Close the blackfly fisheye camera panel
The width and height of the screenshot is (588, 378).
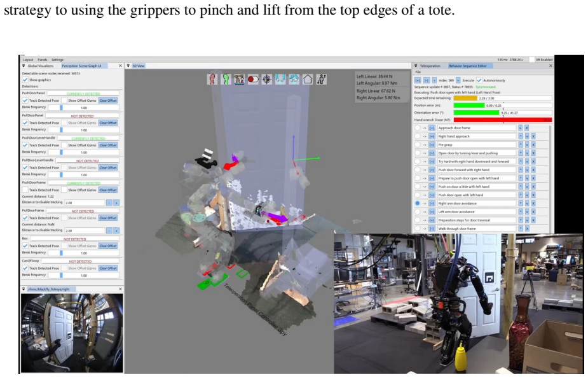tap(120, 289)
